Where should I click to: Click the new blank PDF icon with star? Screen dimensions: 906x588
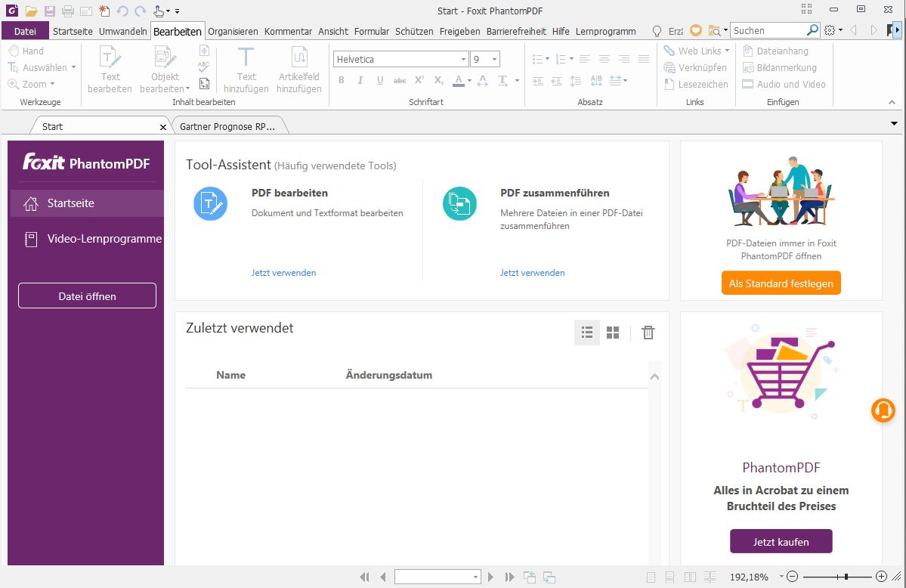tap(104, 11)
